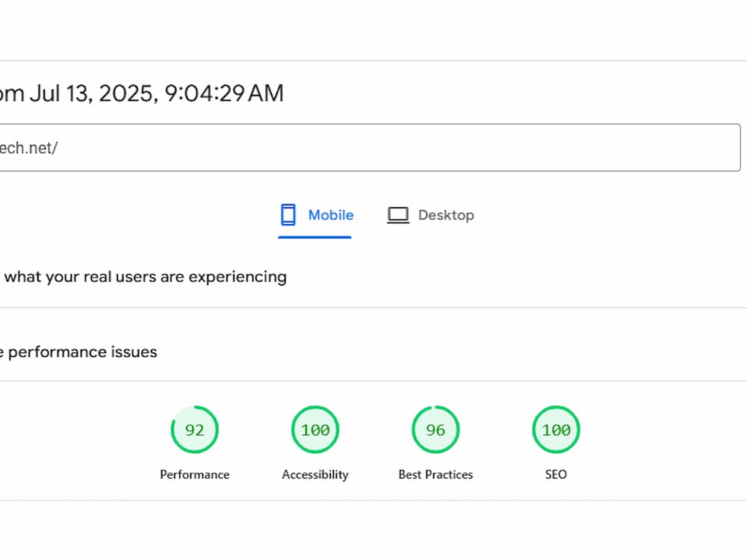Click the Performance label
747x560 pixels.
click(194, 474)
